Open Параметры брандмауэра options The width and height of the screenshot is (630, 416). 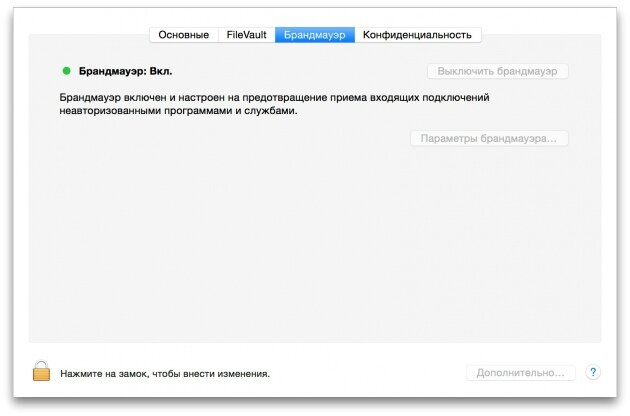pos(489,138)
